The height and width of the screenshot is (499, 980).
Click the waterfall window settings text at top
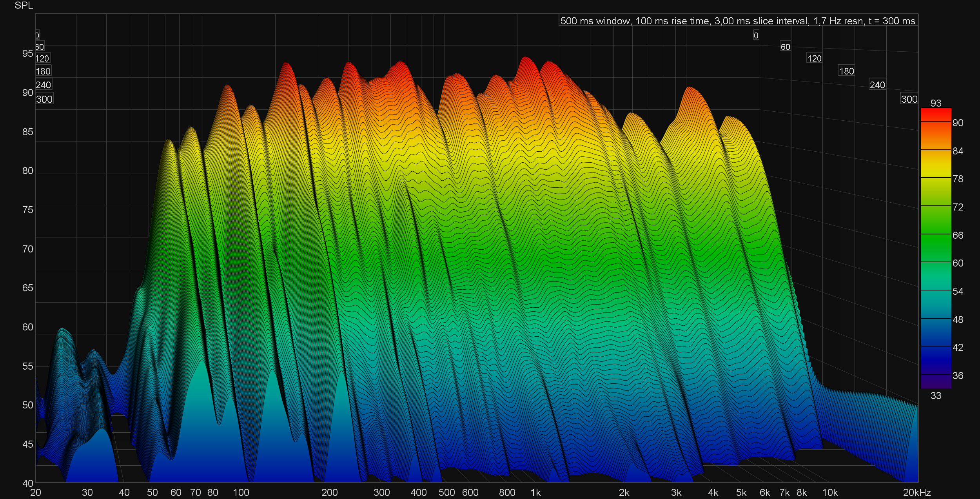click(x=738, y=21)
